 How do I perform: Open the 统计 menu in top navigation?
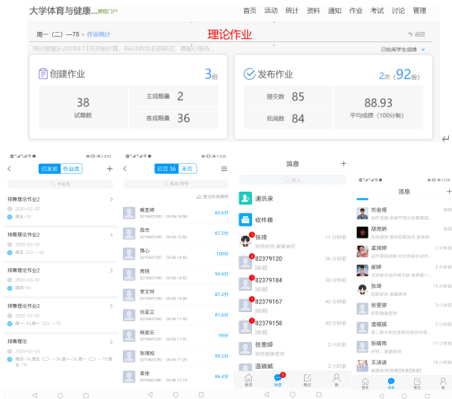pos(292,11)
